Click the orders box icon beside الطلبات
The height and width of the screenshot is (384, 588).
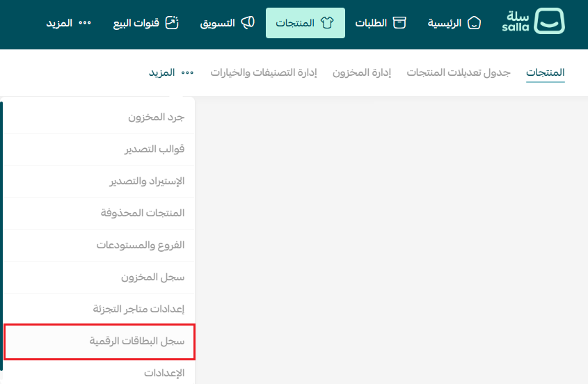tap(399, 23)
